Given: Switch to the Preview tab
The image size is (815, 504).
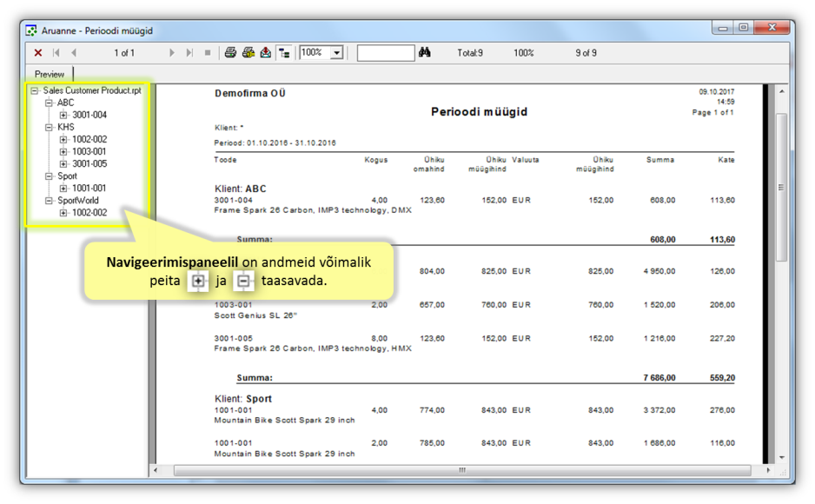Looking at the screenshot, I should pos(50,74).
